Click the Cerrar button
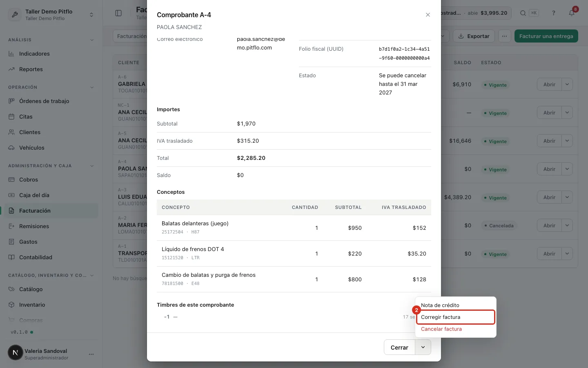Screen dimensions: 588x368 coord(399,347)
